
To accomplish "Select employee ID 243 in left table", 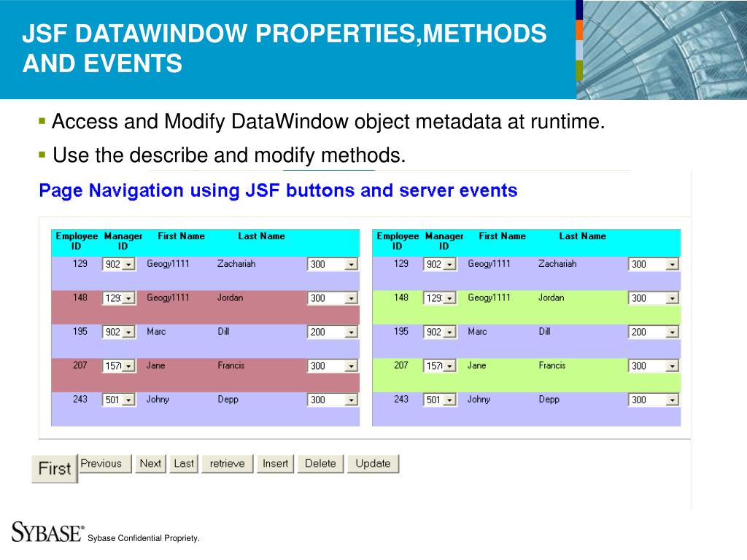I will click(80, 399).
